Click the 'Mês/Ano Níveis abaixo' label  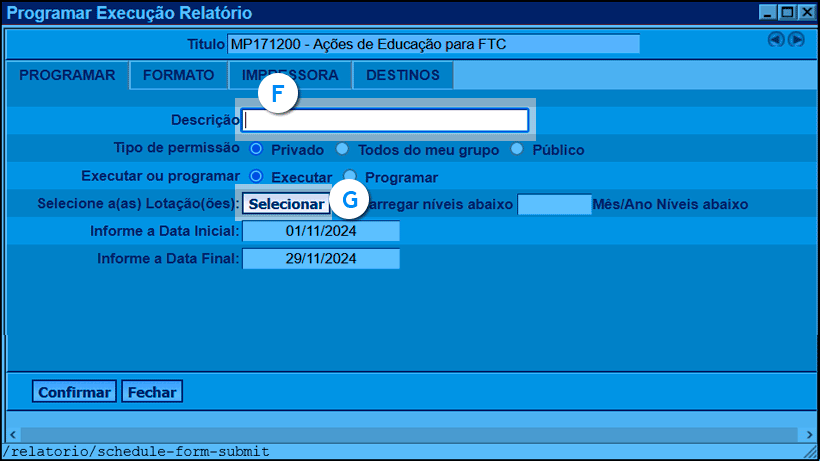[x=670, y=204]
